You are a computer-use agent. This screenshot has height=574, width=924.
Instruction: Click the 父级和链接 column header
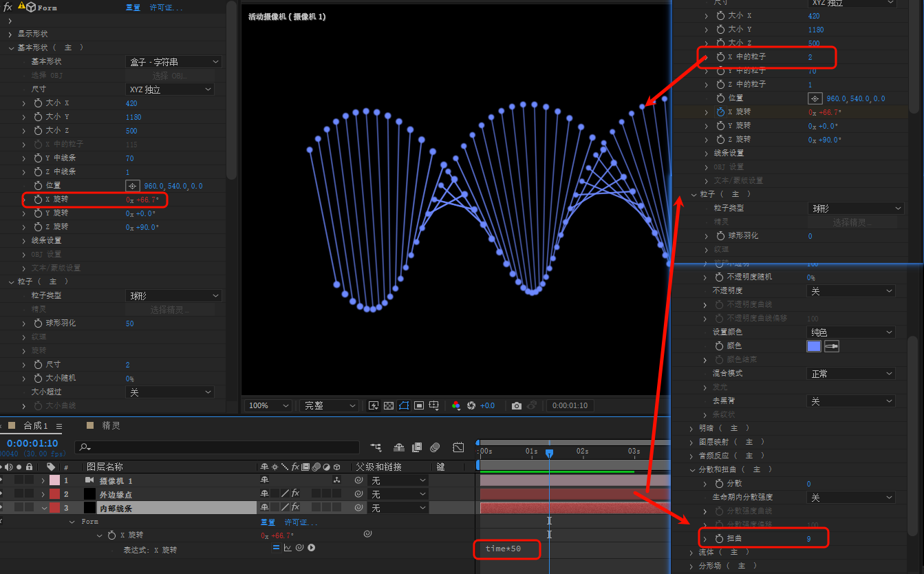click(x=378, y=467)
